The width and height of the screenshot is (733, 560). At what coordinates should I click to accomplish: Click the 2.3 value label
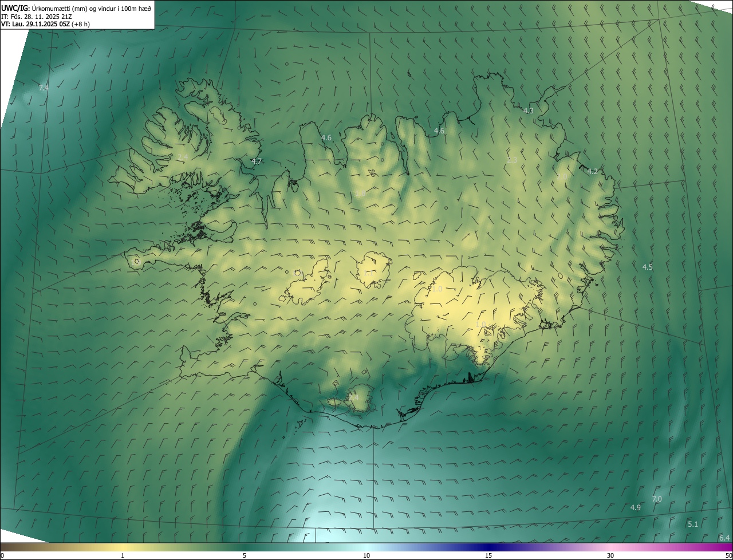point(512,160)
